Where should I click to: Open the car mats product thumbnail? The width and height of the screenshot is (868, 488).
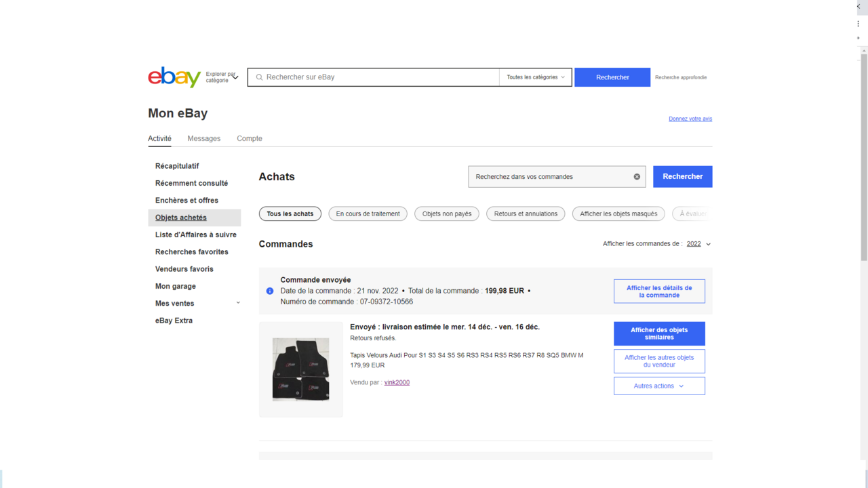pyautogui.click(x=300, y=369)
